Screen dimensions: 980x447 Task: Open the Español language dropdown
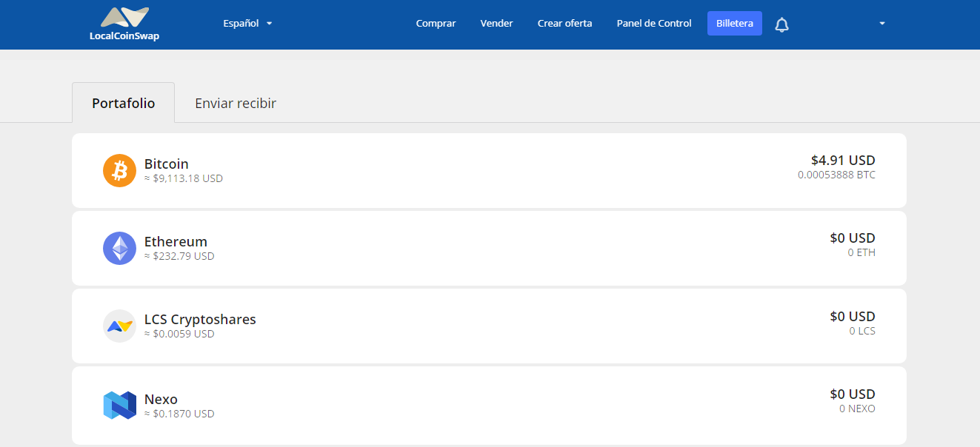coord(247,24)
